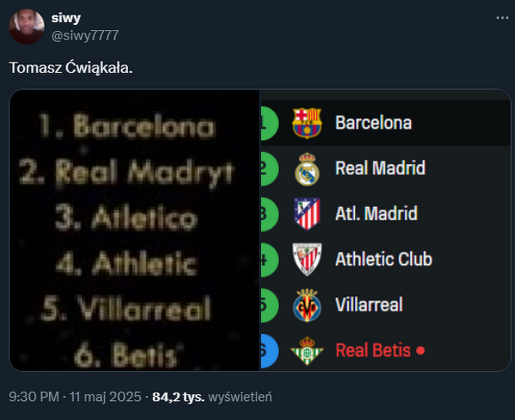This screenshot has width=515, height=420.
Task: Click the blue position 6 badge
Action: pyautogui.click(x=267, y=350)
